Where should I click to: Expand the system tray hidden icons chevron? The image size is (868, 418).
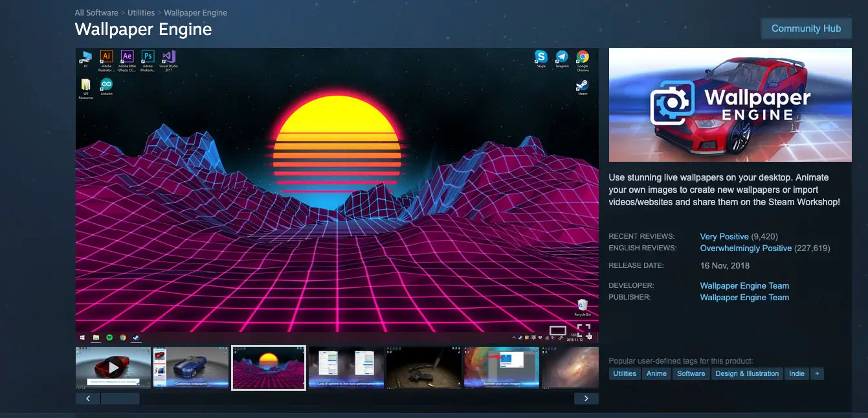click(515, 338)
